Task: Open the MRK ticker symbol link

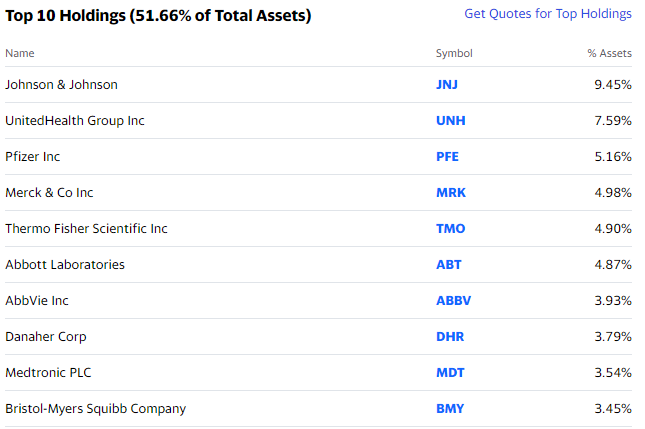Action: [x=451, y=192]
